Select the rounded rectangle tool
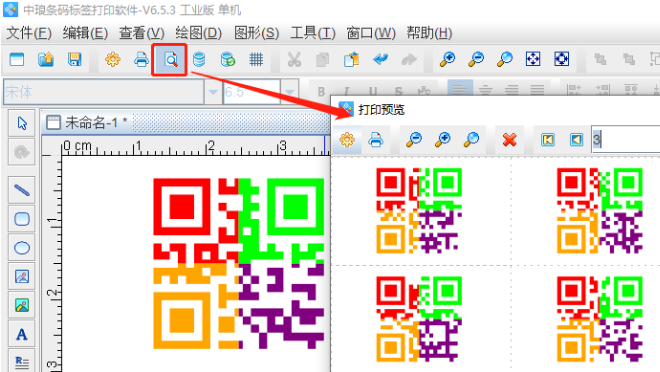Viewport: 660px width, 372px height. [21, 219]
